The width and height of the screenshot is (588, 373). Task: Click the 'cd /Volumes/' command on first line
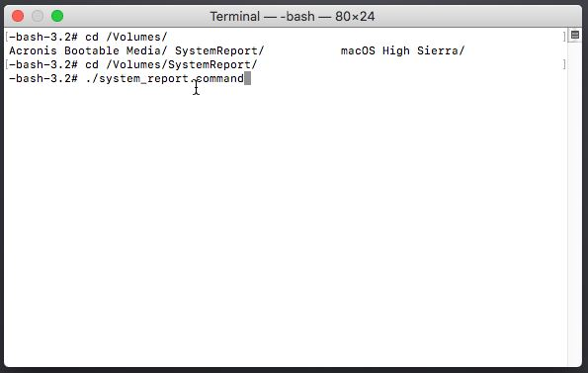[x=126, y=37]
